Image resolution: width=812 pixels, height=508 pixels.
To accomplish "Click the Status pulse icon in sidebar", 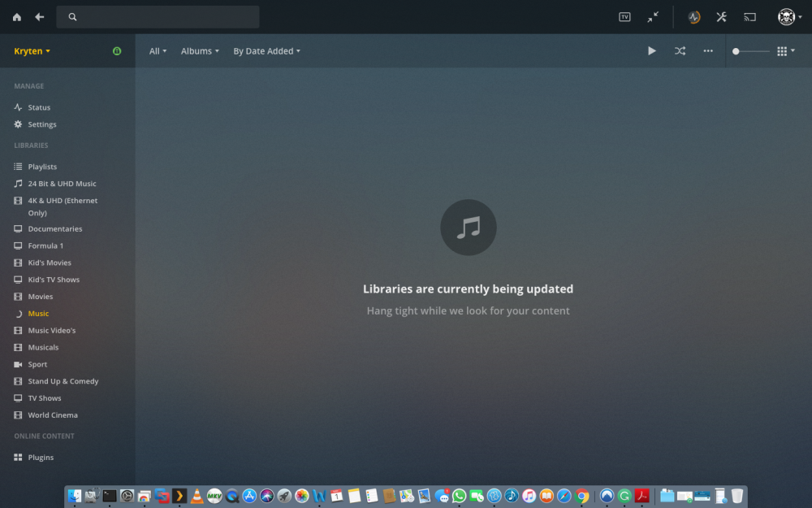I will [x=18, y=107].
